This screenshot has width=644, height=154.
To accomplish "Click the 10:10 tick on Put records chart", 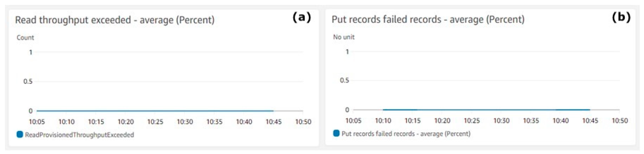I will click(x=383, y=121).
